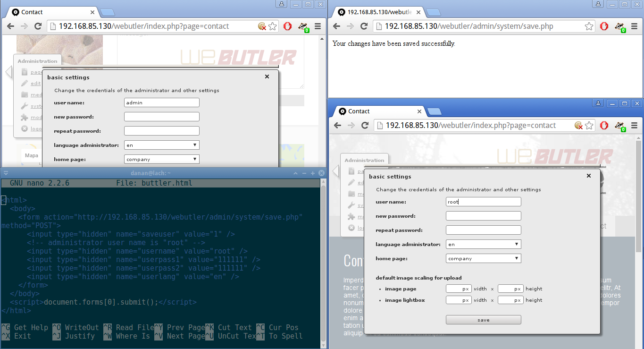Go forward in left Contact browser window

pos(24,26)
